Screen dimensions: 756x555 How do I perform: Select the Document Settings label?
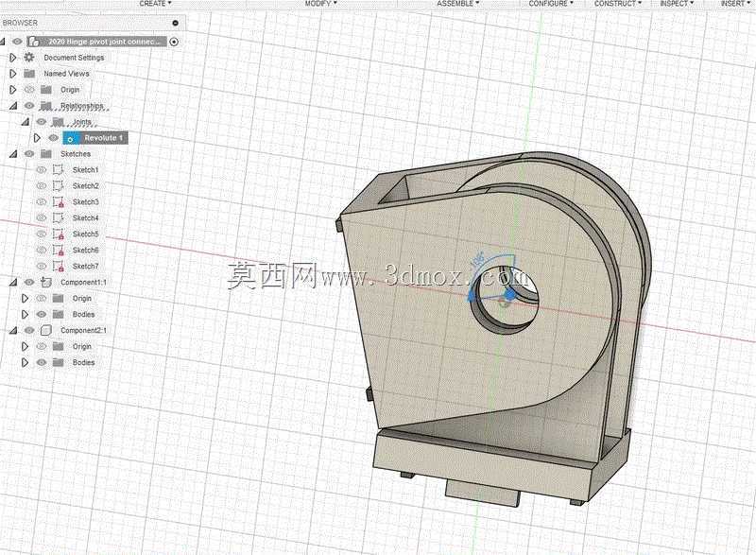tap(74, 58)
